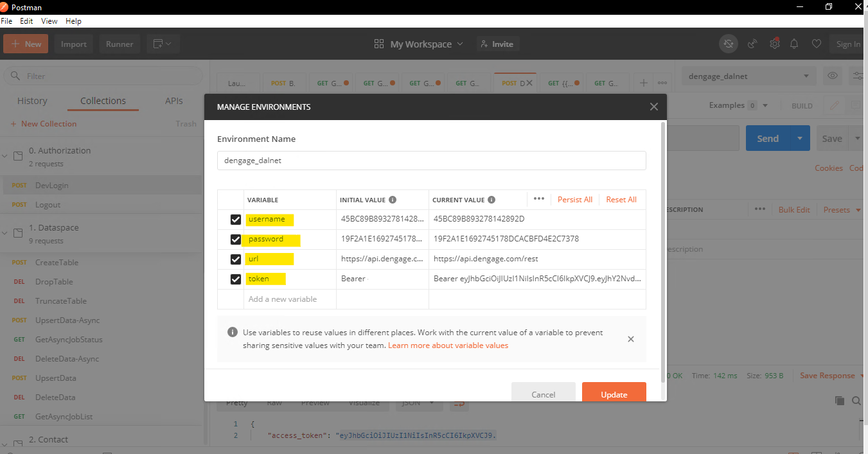Click the notifications bell icon
Screen dimensions: 868x454
[x=795, y=44]
